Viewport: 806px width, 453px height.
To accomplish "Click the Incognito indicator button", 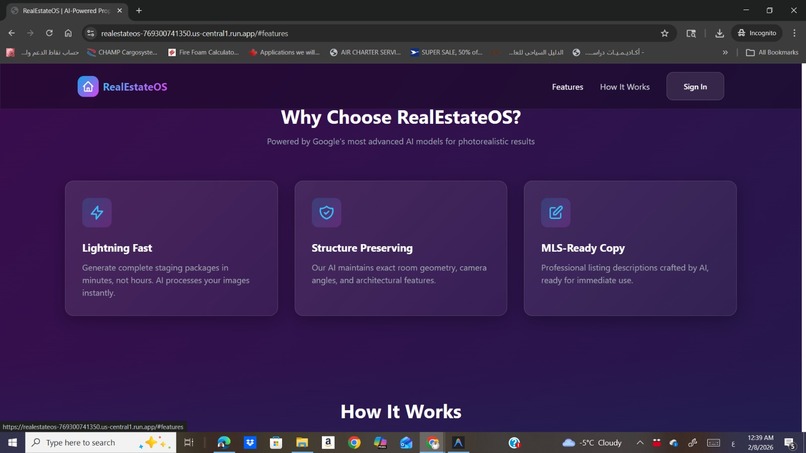I will pos(757,33).
